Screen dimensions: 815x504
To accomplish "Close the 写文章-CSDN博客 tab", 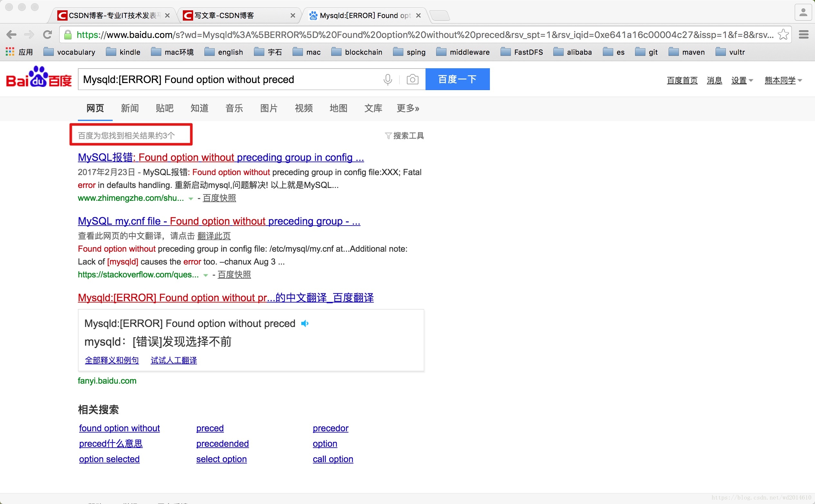I will [x=293, y=15].
